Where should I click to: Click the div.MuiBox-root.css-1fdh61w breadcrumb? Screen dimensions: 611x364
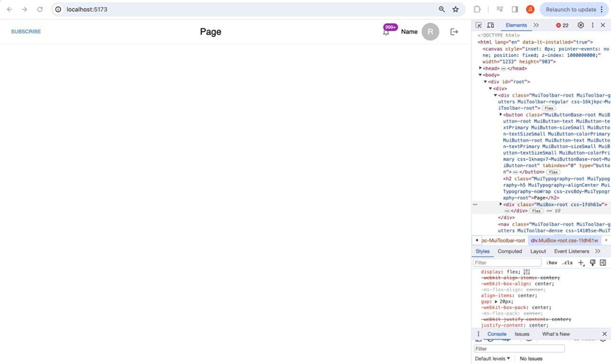pos(564,240)
